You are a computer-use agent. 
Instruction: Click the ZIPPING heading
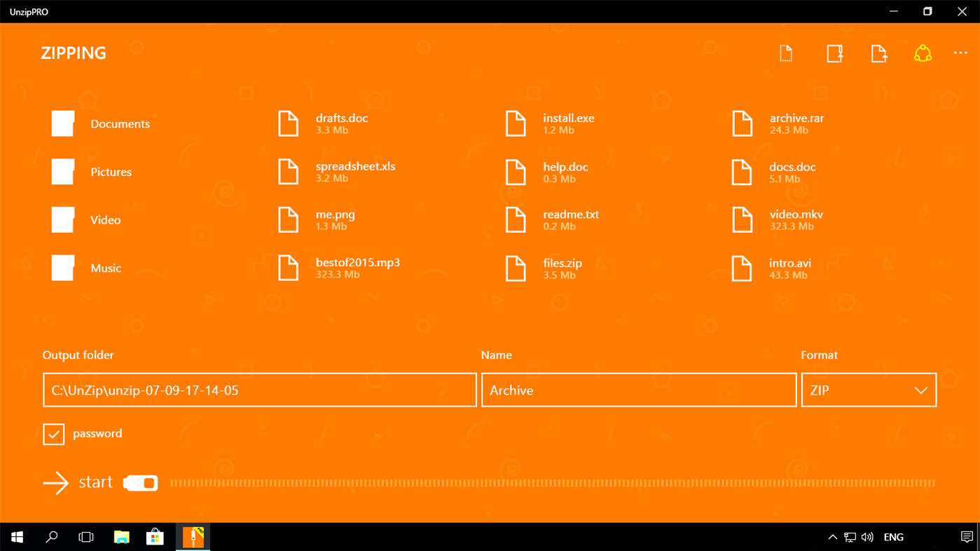click(x=73, y=53)
